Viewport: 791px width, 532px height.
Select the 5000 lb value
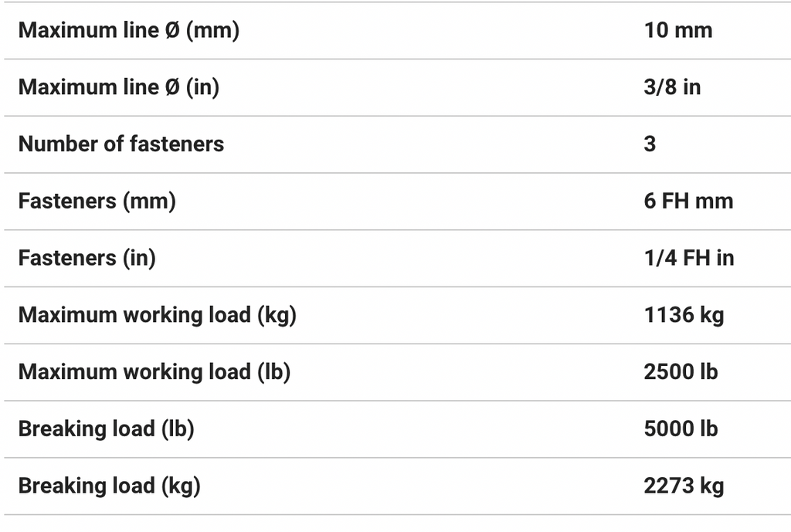(681, 429)
